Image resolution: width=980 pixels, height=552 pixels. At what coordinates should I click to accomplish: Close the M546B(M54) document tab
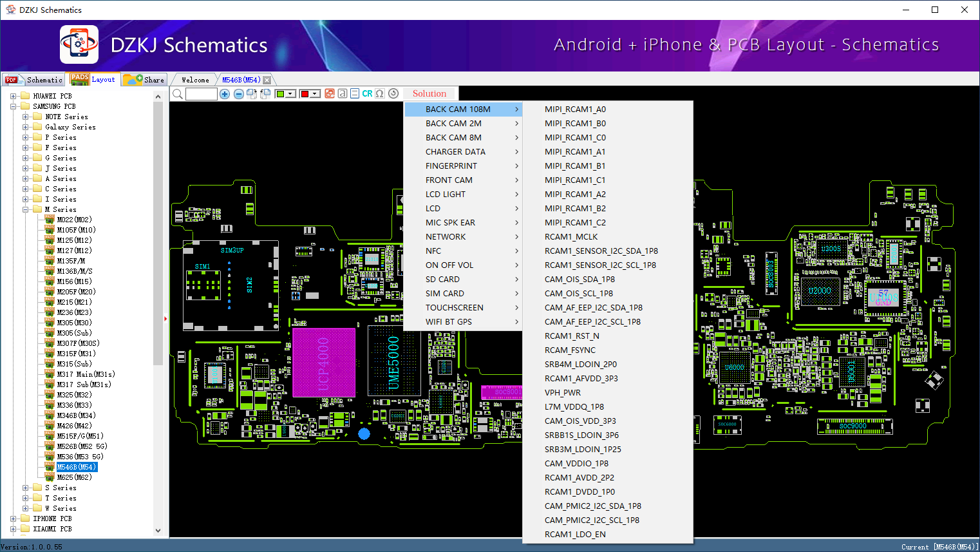pos(267,80)
